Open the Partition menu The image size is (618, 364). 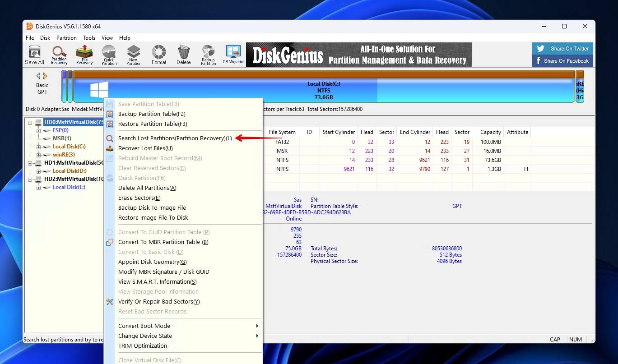point(66,38)
